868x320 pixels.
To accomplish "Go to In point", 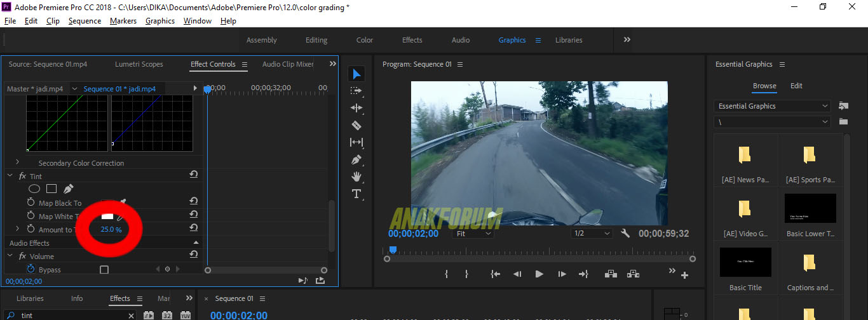I will pos(496,274).
